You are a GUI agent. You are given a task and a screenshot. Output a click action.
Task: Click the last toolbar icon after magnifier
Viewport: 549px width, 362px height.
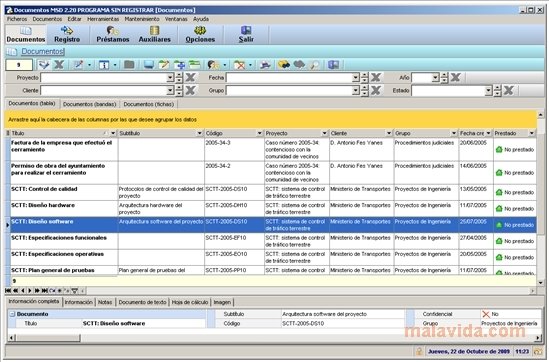[x=333, y=65]
